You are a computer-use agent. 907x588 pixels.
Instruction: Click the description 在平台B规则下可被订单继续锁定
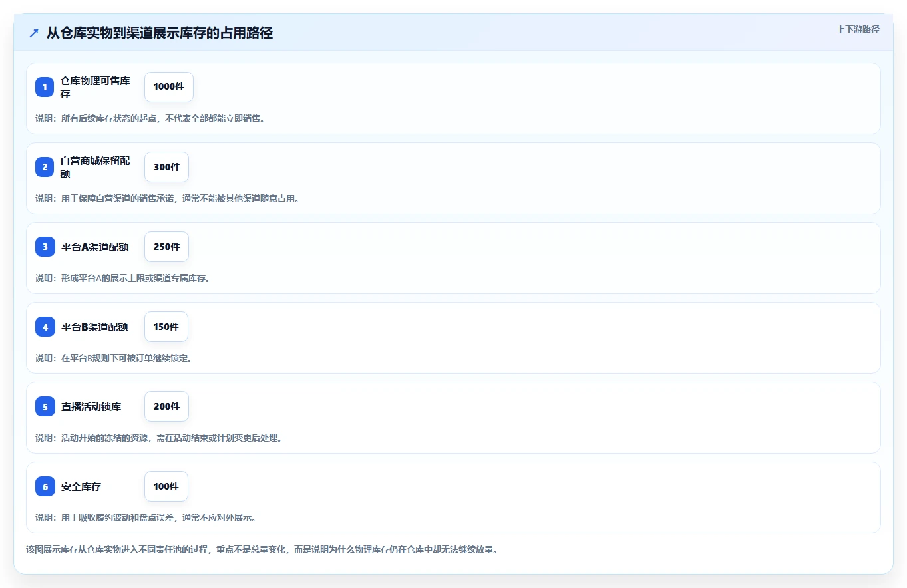tap(114, 358)
